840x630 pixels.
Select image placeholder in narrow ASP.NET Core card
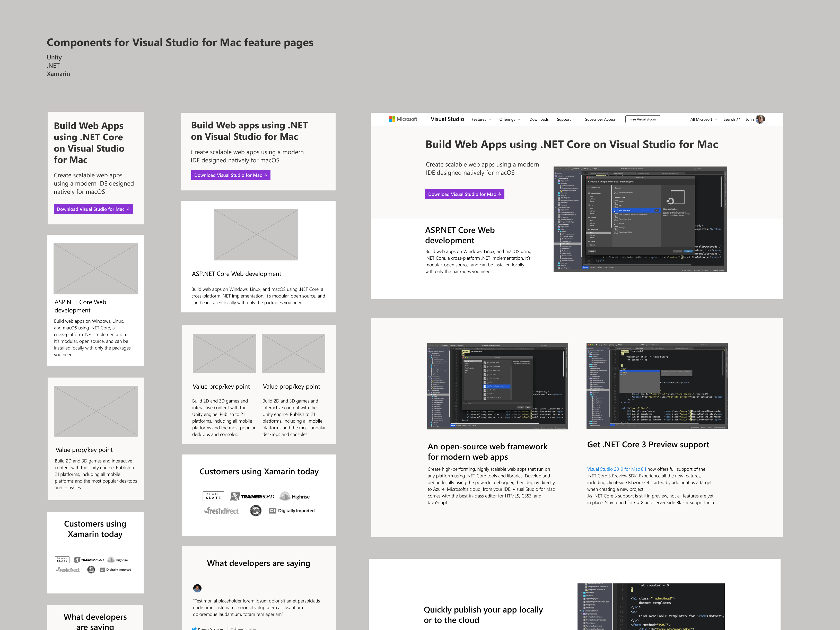point(96,268)
